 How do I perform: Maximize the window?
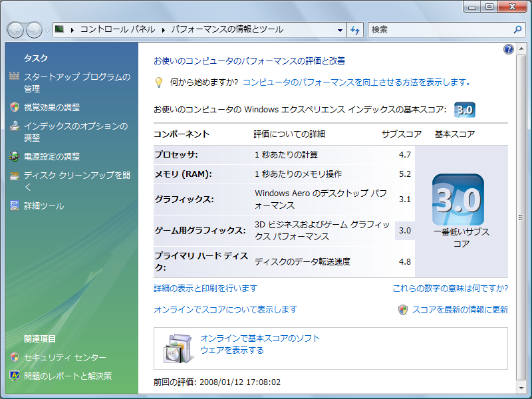coord(489,7)
